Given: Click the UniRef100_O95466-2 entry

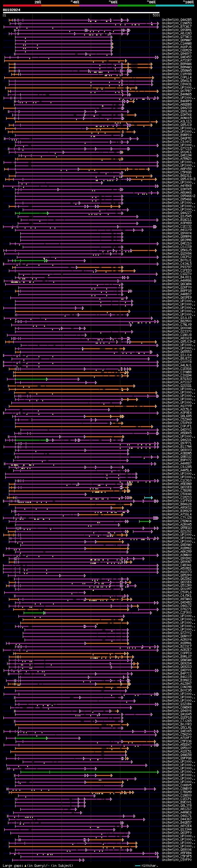Looking at the screenshot, I should click(179, 196).
